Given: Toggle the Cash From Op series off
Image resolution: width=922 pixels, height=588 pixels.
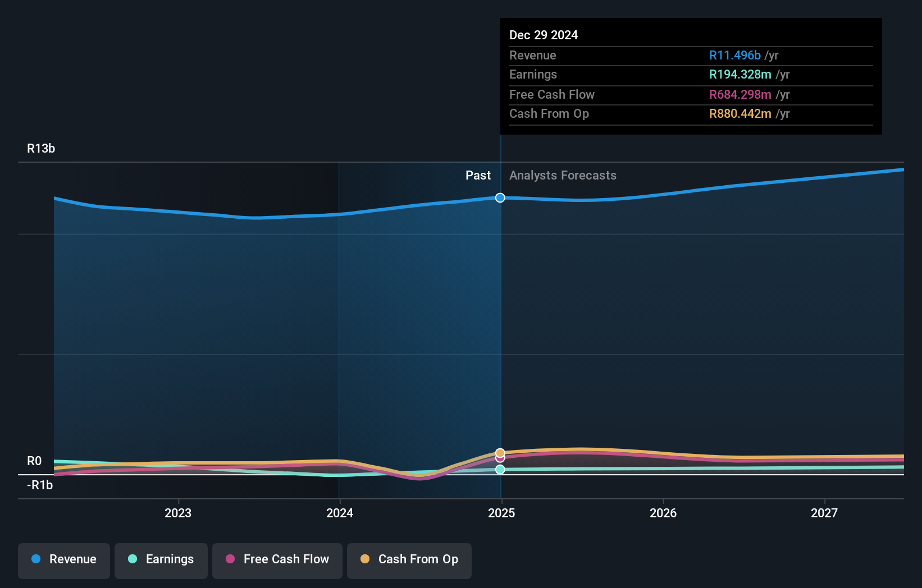Looking at the screenshot, I should tap(409, 559).
